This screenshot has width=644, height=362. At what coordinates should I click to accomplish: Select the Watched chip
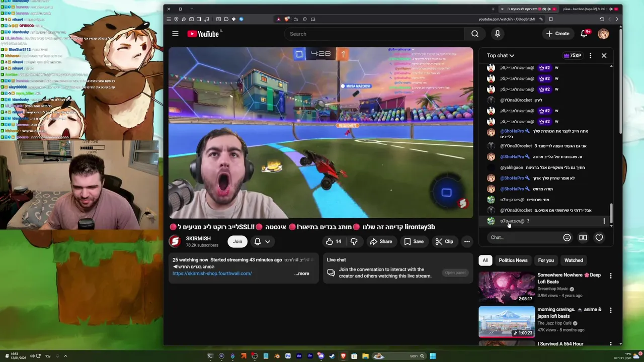[574, 260]
